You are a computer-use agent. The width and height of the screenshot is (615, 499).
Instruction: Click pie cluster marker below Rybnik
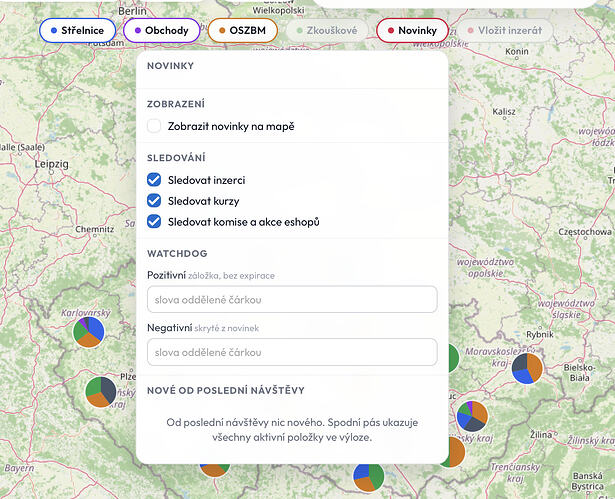pyautogui.click(x=527, y=368)
